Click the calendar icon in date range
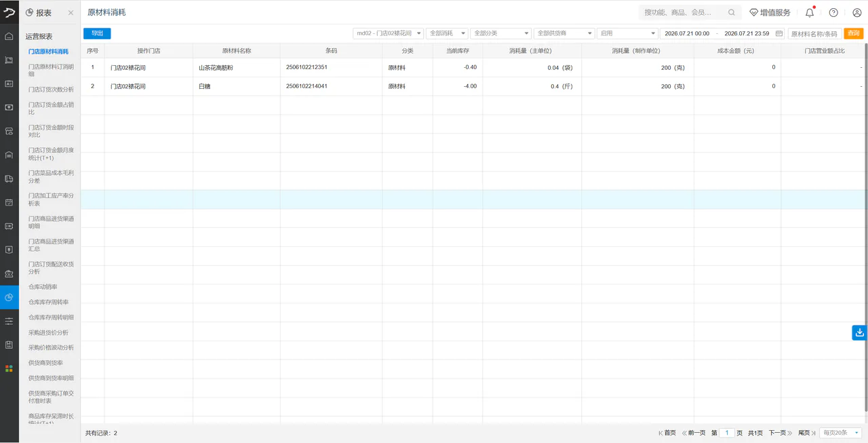This screenshot has width=868, height=443. click(779, 33)
